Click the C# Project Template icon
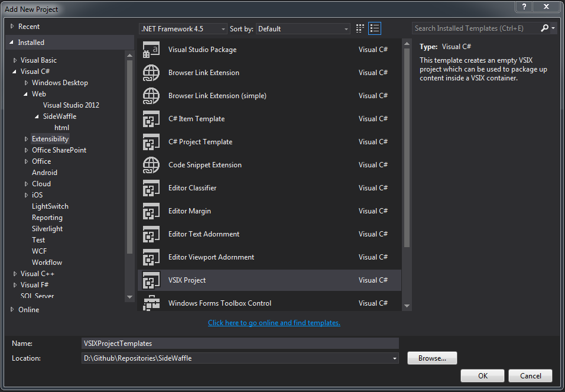 (151, 141)
